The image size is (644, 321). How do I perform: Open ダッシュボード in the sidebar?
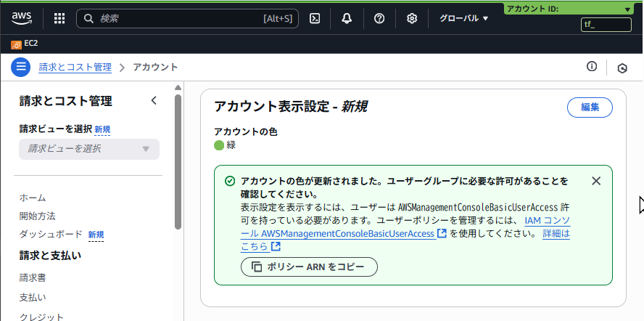(x=51, y=234)
